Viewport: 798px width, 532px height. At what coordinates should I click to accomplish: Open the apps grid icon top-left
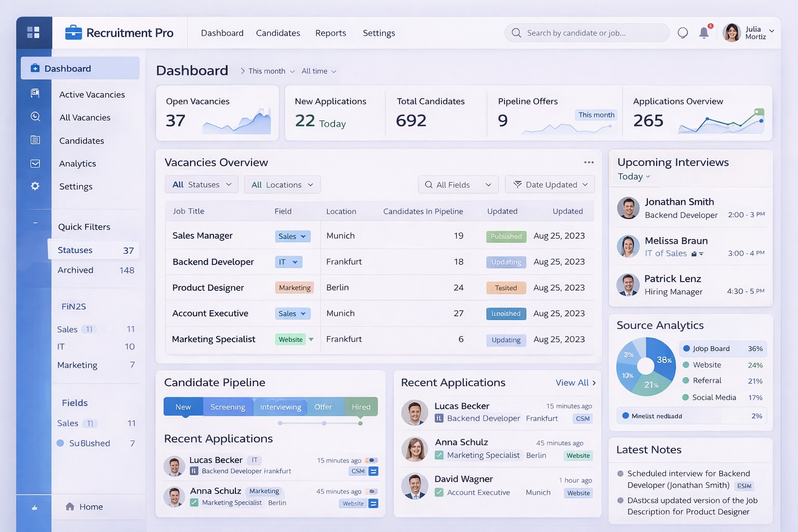(33, 32)
